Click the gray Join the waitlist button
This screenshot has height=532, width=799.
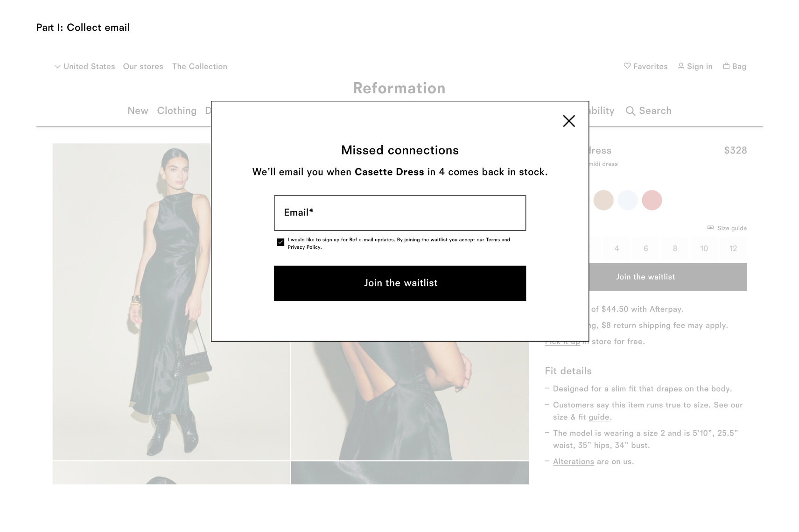[x=668, y=277]
